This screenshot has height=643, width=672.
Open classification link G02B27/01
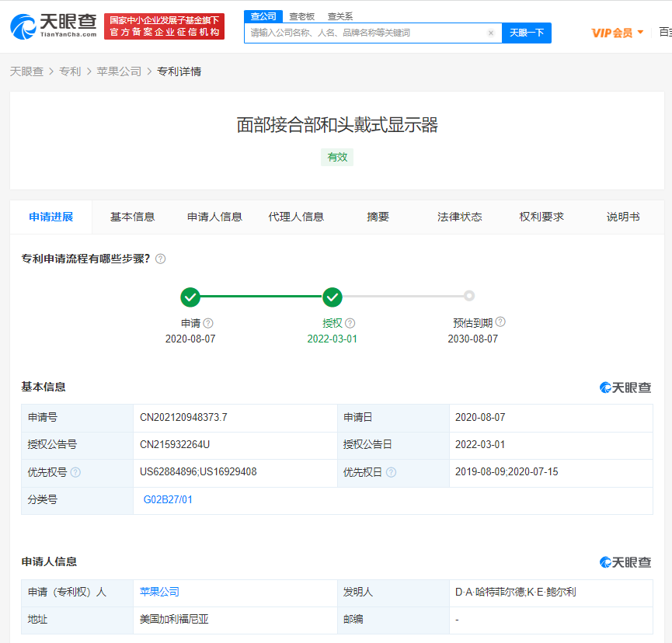168,500
